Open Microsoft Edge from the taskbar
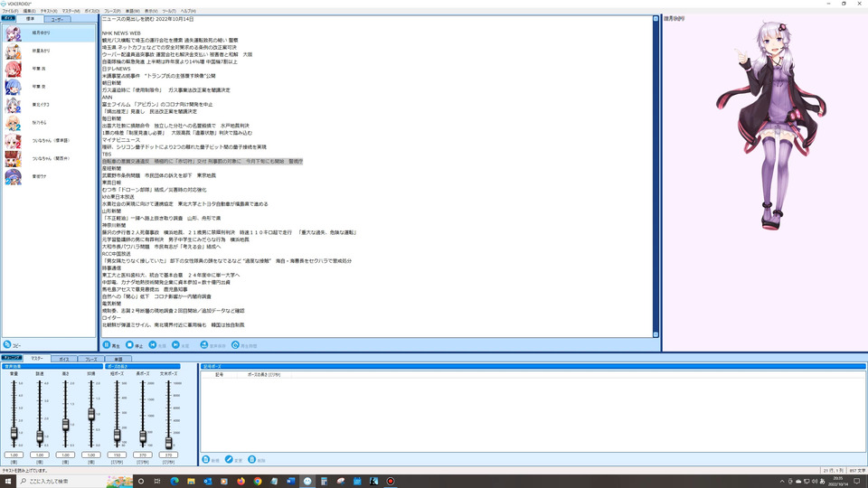 pos(175,482)
